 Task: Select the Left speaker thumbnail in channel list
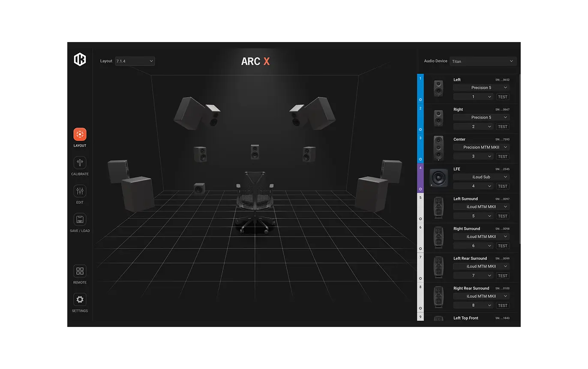[438, 88]
